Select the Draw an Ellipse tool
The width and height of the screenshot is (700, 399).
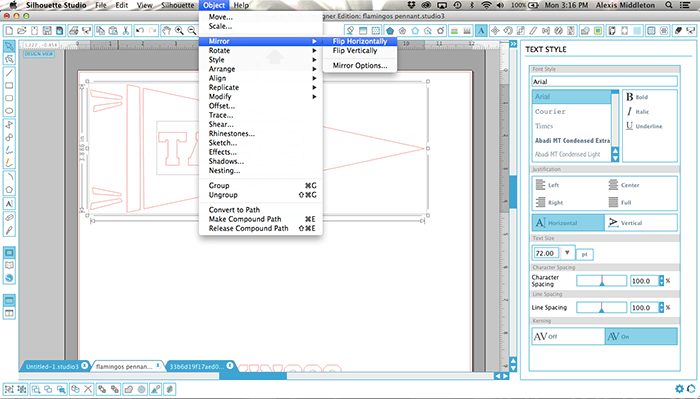(x=9, y=111)
